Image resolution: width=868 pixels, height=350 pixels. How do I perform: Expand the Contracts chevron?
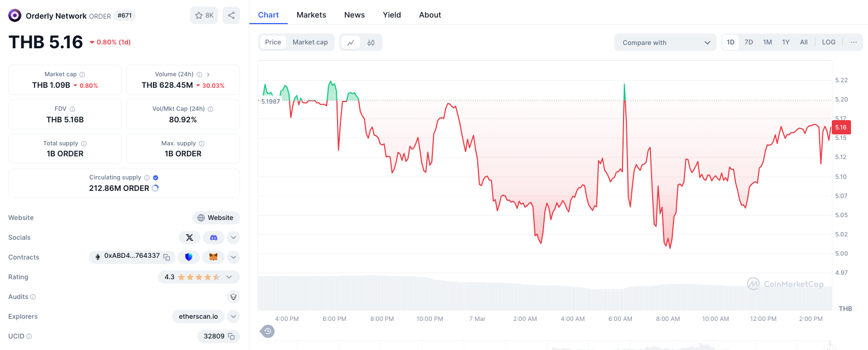coord(233,257)
